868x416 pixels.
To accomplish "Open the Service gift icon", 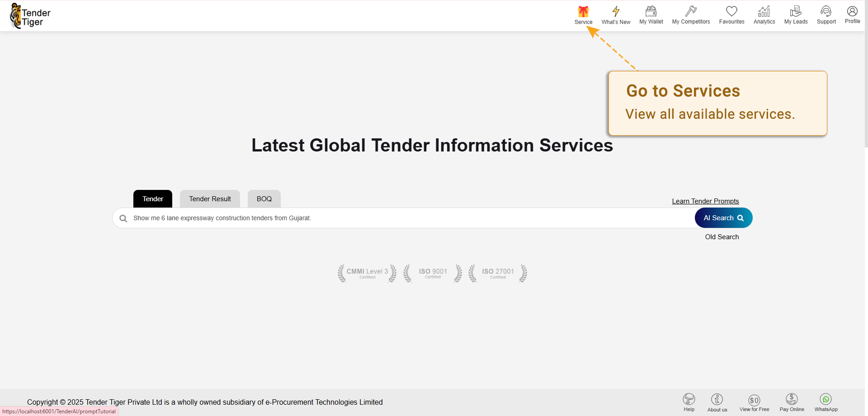I will point(583,12).
